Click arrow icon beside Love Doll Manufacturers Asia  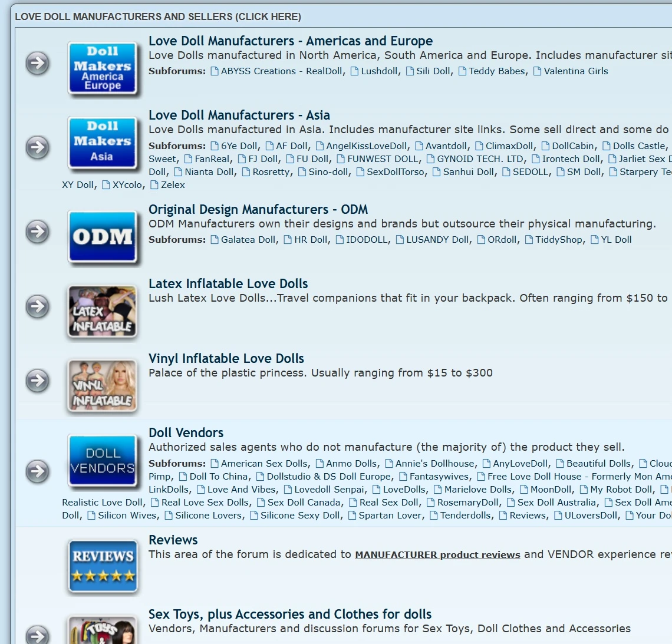pyautogui.click(x=37, y=147)
